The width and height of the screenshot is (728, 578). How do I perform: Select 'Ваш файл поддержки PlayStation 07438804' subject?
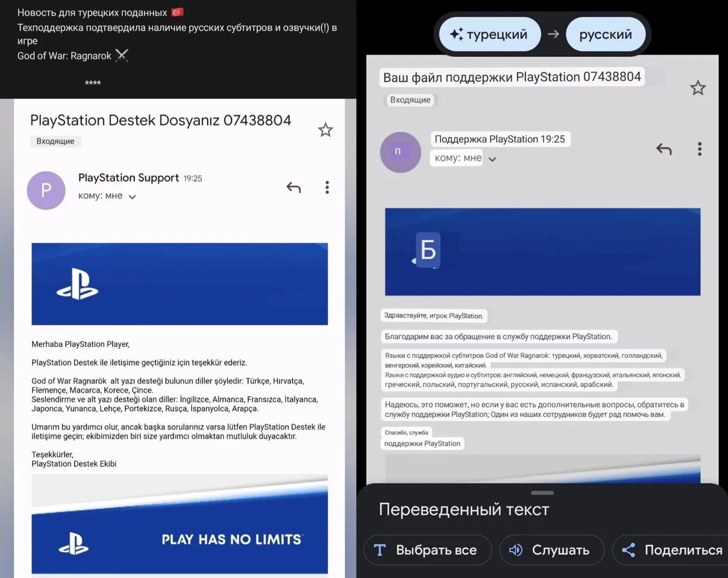pos(512,77)
